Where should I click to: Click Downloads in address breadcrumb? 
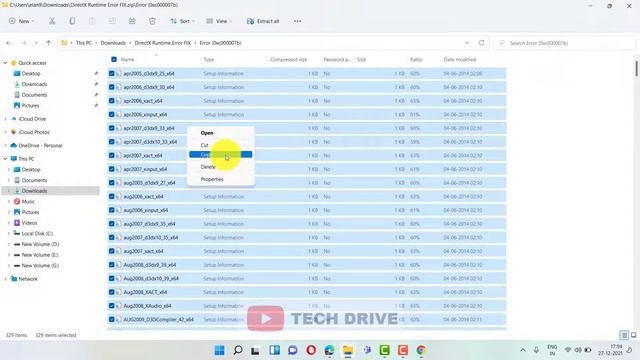tap(113, 43)
